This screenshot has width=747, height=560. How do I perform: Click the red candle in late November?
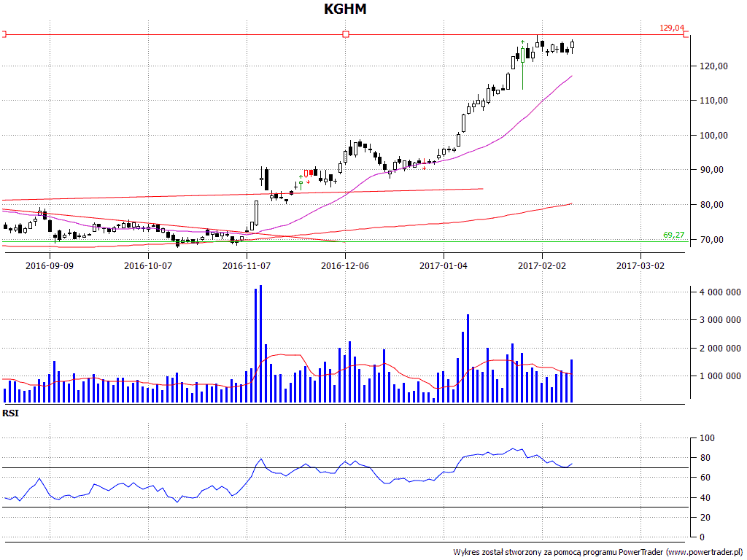point(314,173)
